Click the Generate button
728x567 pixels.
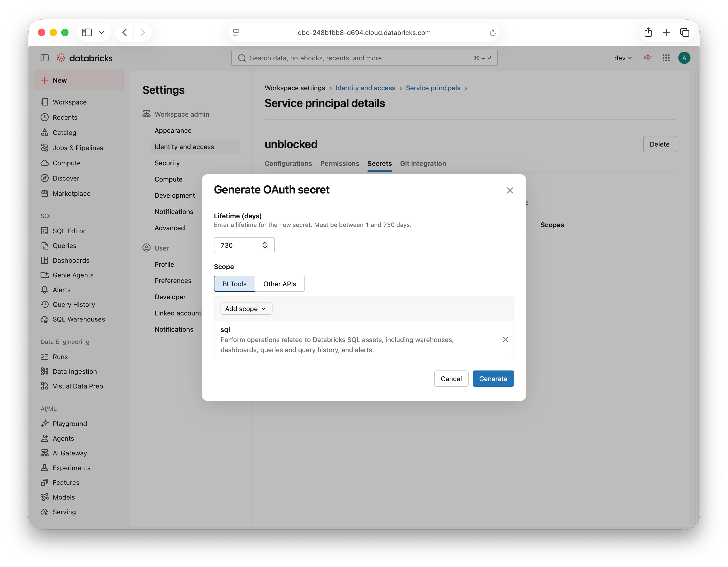coord(493,379)
